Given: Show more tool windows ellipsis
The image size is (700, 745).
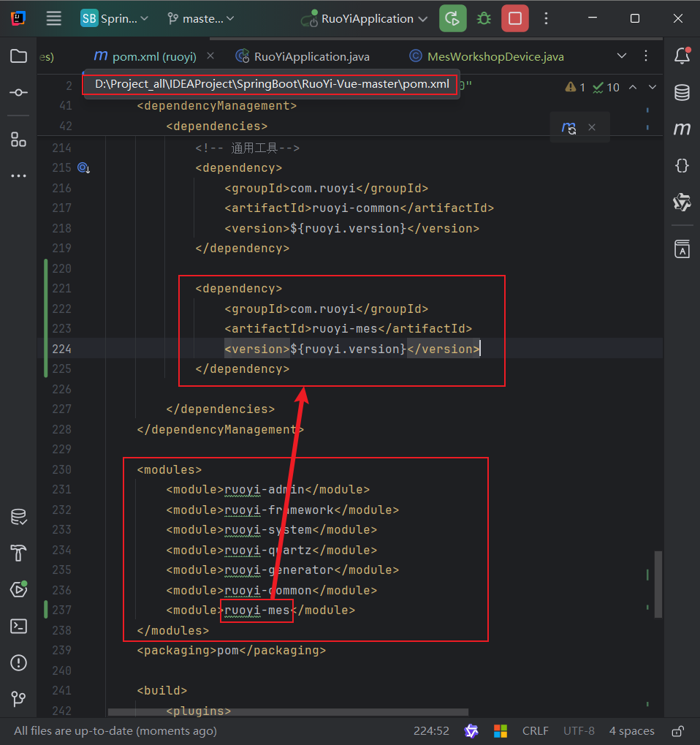Looking at the screenshot, I should tap(18, 175).
